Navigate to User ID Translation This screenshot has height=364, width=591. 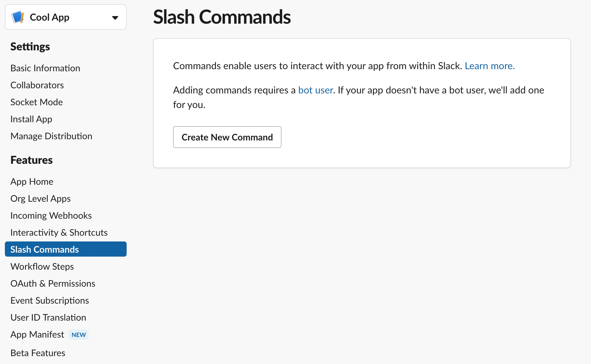point(47,317)
